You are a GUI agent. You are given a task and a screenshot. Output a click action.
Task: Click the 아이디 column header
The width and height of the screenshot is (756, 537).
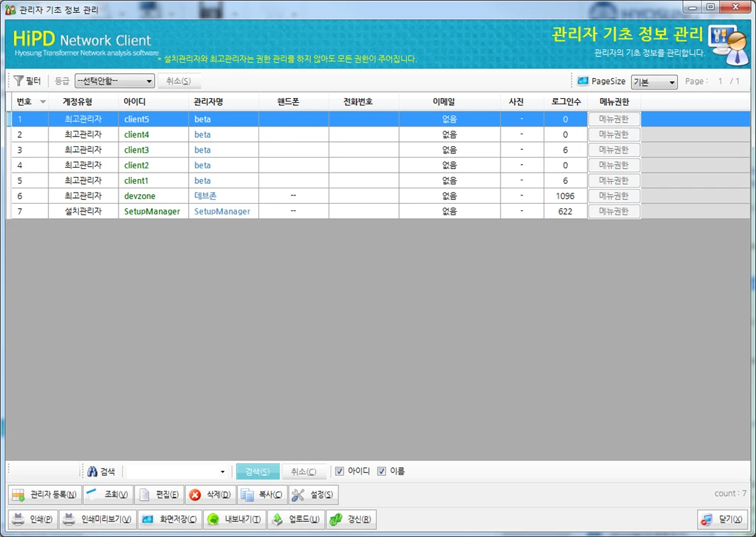153,102
